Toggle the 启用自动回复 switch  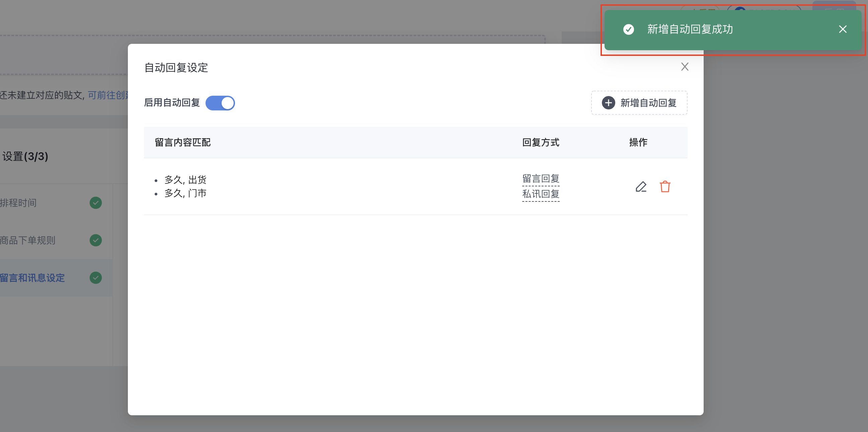pyautogui.click(x=220, y=103)
